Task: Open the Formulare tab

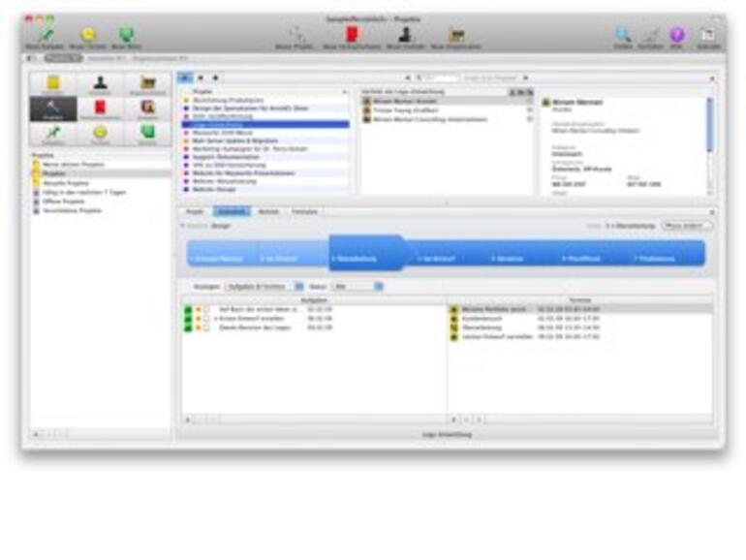Action: tap(304, 212)
